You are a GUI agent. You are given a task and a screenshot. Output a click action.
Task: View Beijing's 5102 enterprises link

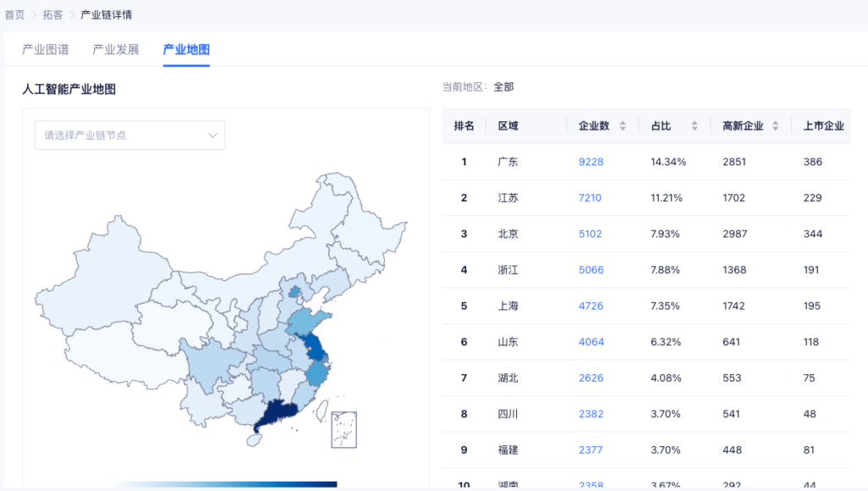coord(590,234)
